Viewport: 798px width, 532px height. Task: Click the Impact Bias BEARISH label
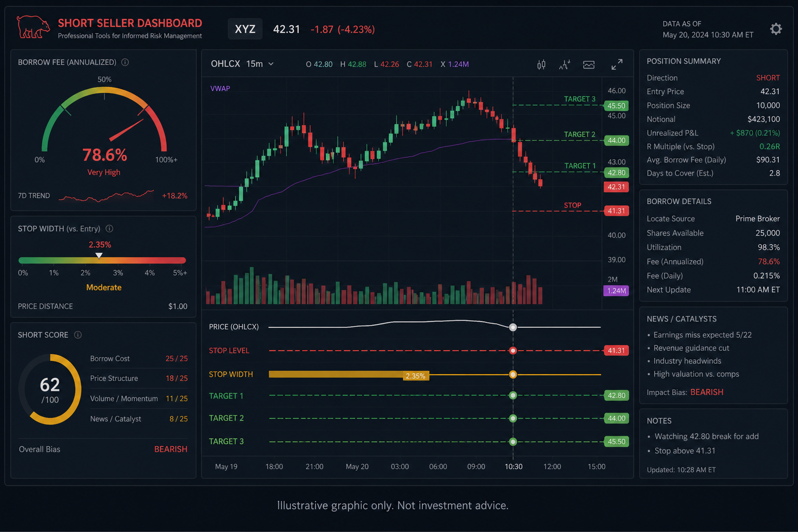pos(707,392)
